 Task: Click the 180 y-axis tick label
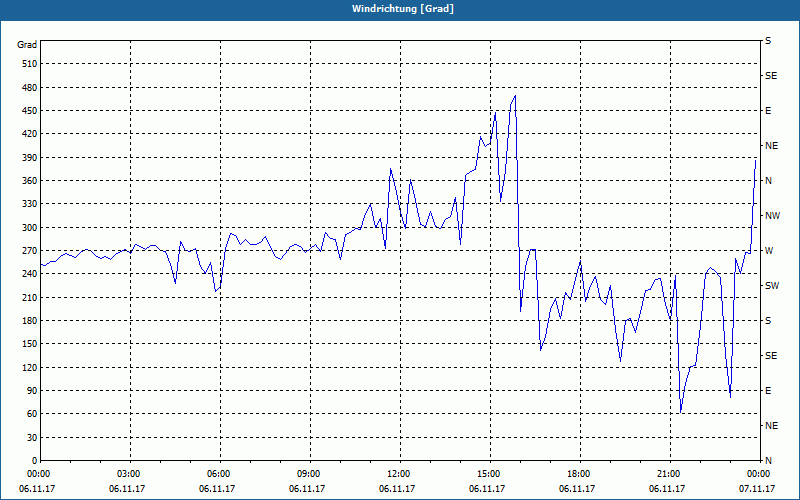(30, 321)
